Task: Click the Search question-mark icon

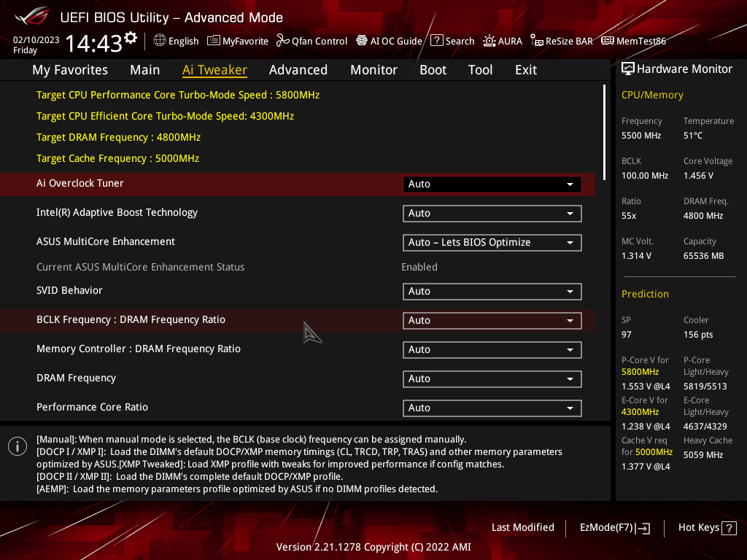Action: 437,41
